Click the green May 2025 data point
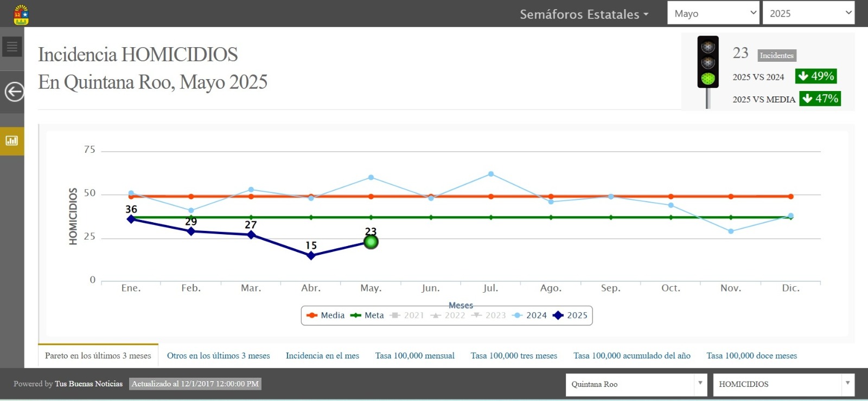 click(x=371, y=242)
